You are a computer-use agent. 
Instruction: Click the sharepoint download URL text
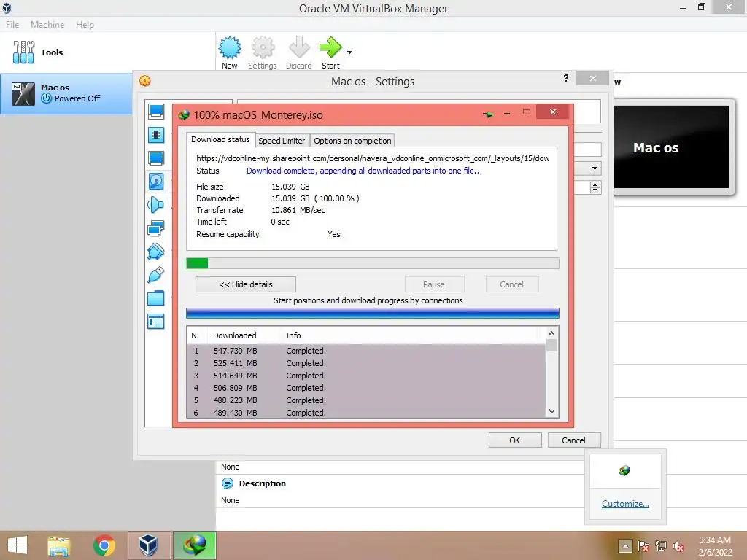click(x=372, y=158)
